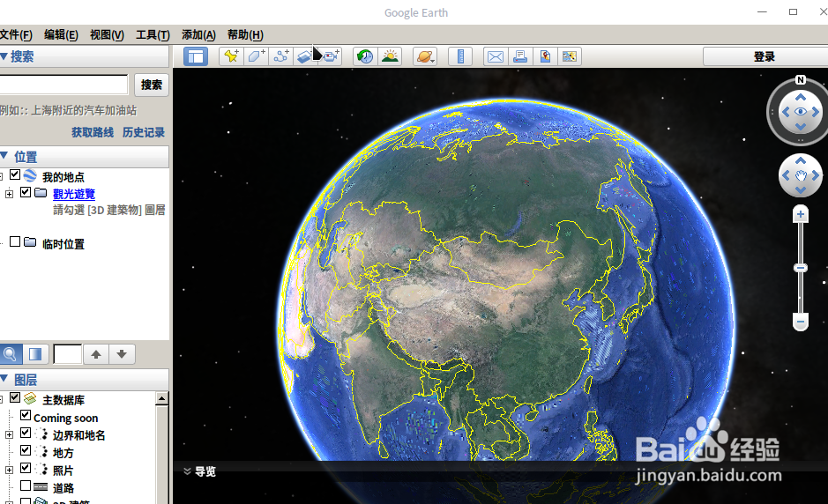
Task: Click the Record a Tour camera icon
Action: coord(331,56)
